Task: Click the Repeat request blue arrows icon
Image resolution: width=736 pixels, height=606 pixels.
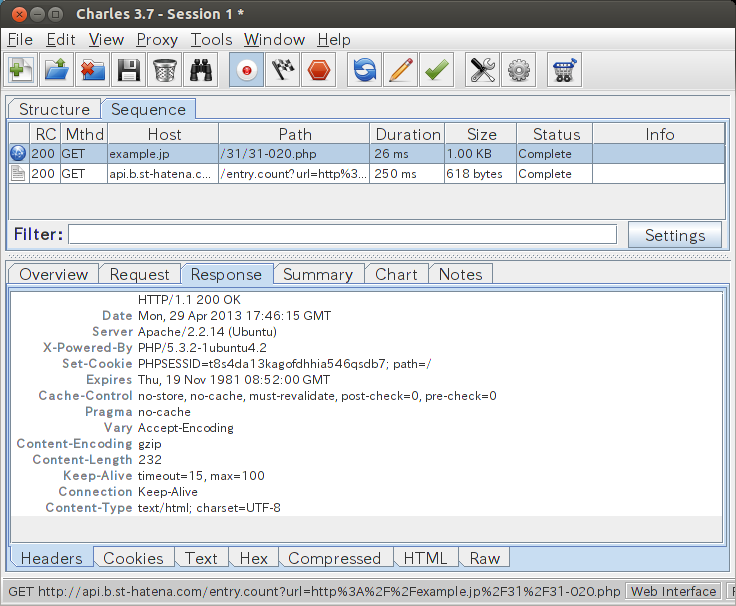Action: click(x=365, y=70)
